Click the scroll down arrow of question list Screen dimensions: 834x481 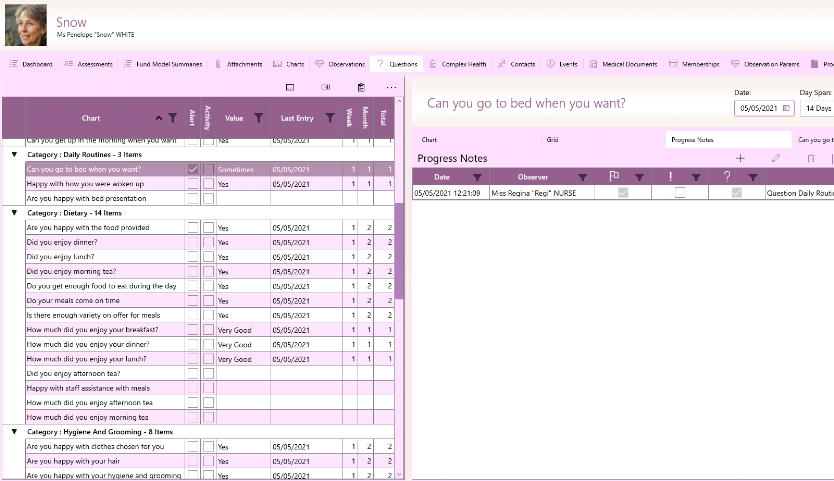point(399,475)
